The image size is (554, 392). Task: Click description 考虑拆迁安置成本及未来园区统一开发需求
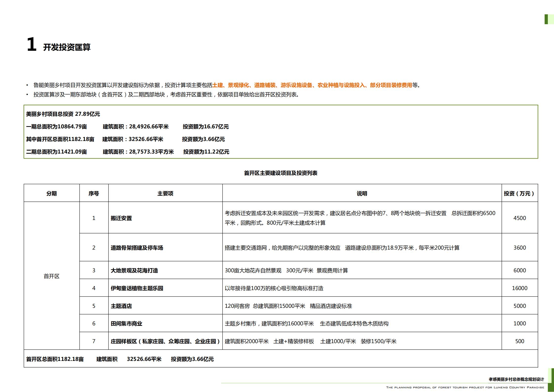click(360, 218)
